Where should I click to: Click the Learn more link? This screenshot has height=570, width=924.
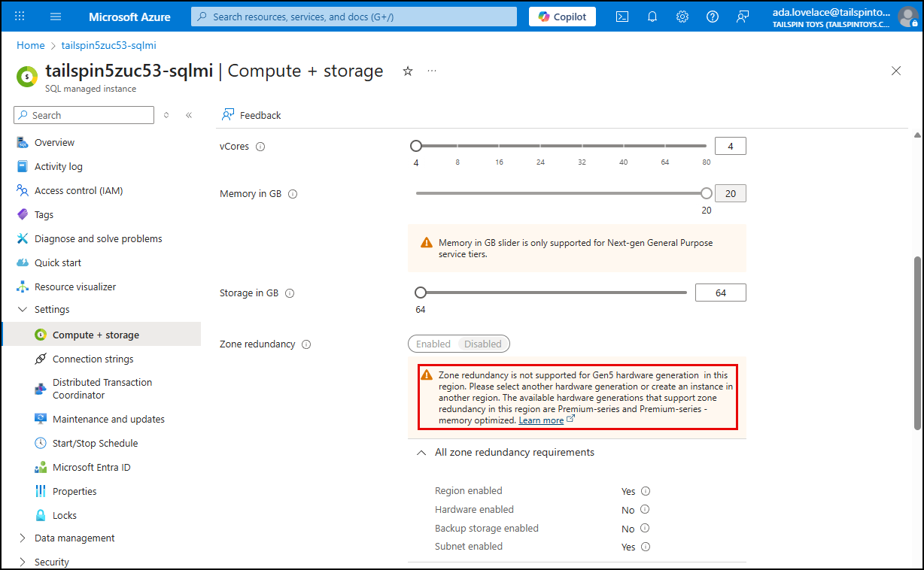541,420
